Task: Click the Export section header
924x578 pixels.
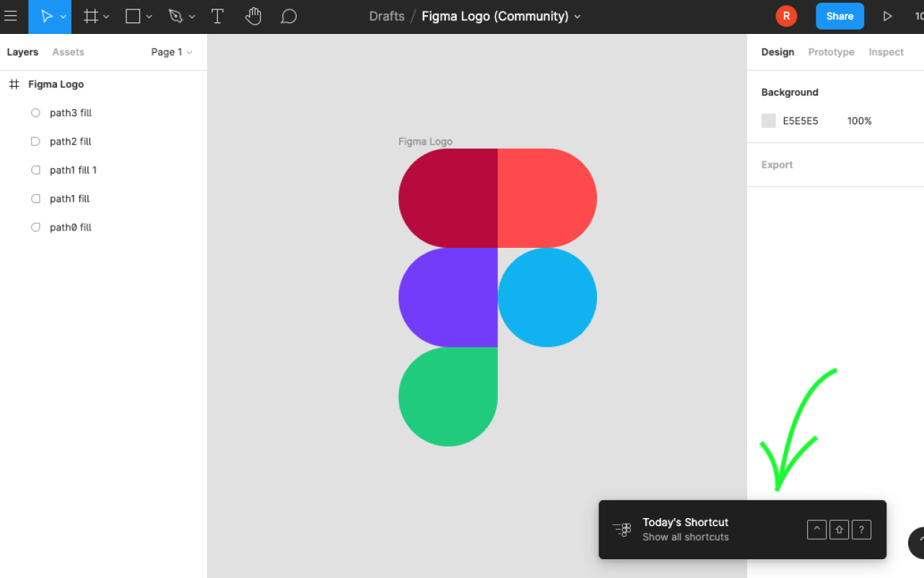Action: [x=777, y=165]
